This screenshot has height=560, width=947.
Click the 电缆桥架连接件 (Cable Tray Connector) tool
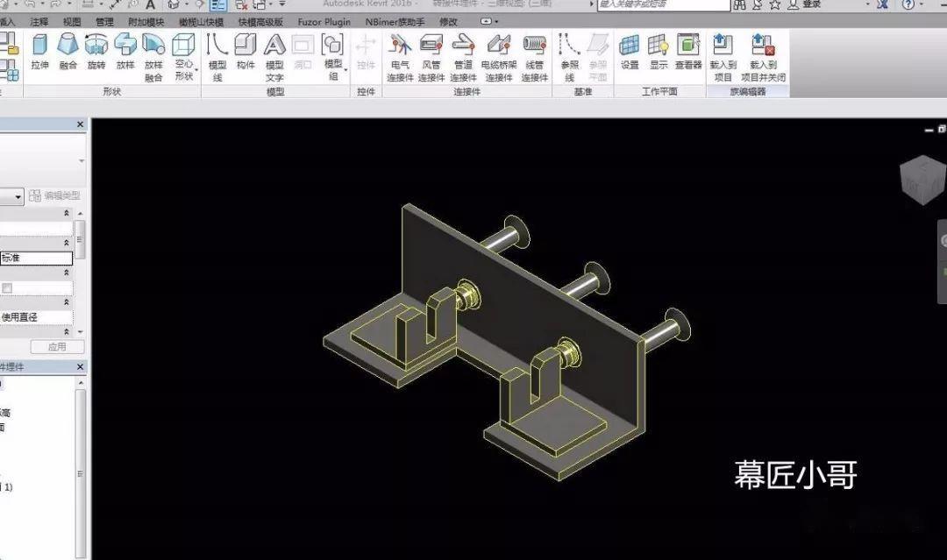(499, 58)
